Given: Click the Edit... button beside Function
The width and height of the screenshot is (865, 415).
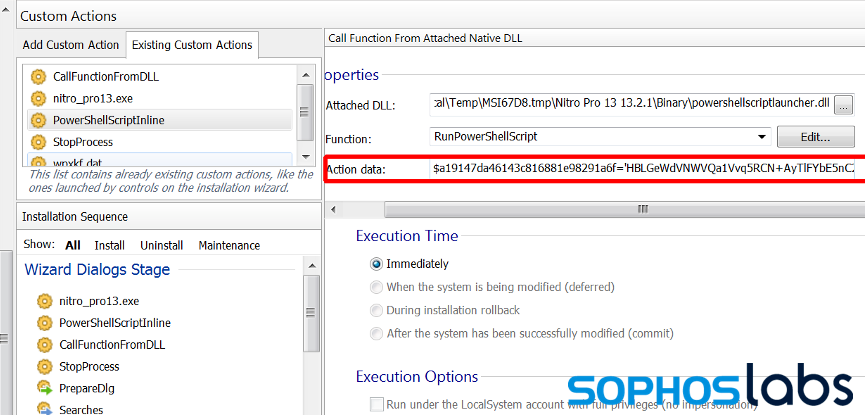Looking at the screenshot, I should (x=815, y=137).
